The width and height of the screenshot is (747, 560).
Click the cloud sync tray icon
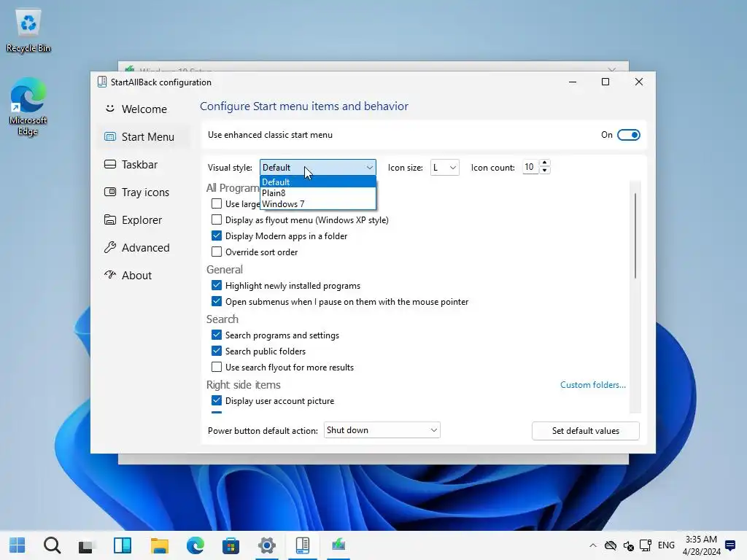(x=611, y=545)
